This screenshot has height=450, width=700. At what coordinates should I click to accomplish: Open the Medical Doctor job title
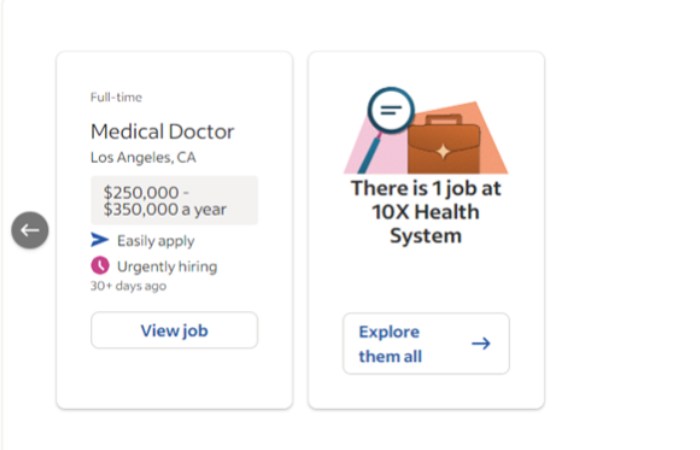[x=162, y=131]
